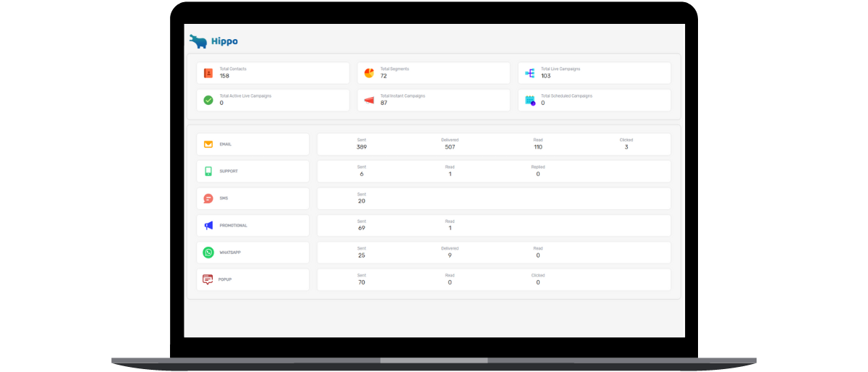Click Promotional Read count 1

tap(450, 228)
